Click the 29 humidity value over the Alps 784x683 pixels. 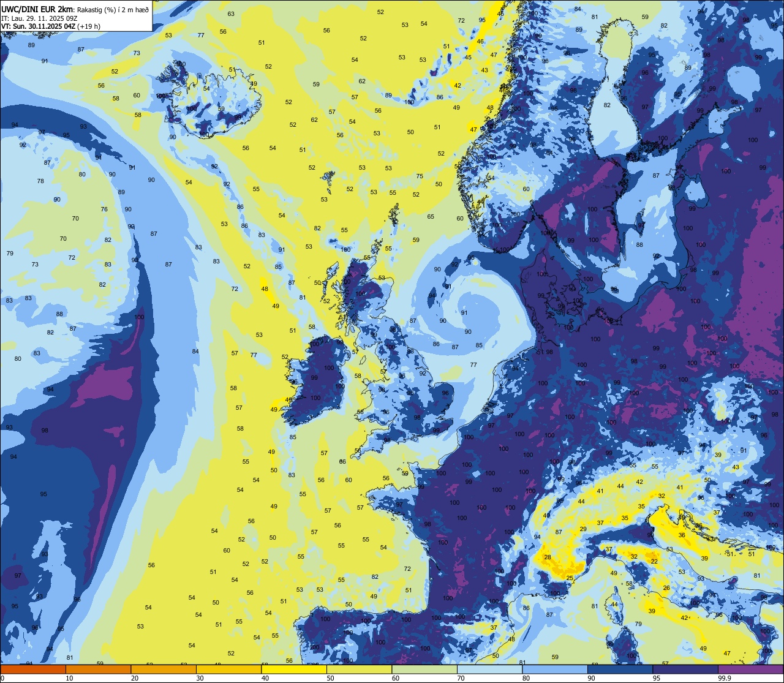[x=583, y=529]
